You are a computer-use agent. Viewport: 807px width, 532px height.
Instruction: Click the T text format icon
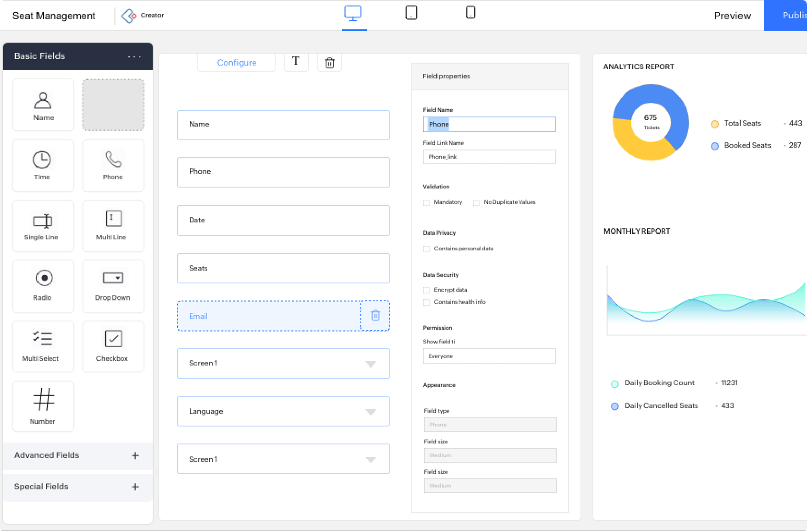click(296, 61)
